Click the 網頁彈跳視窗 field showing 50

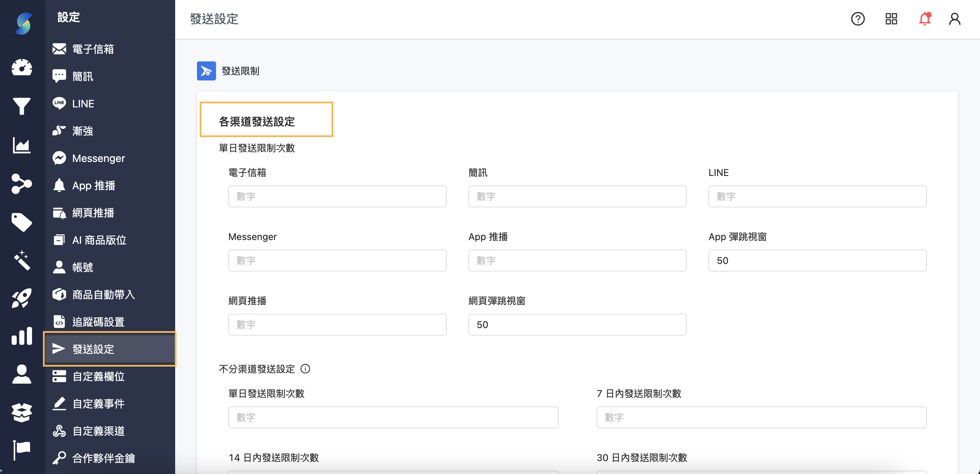pyautogui.click(x=577, y=324)
